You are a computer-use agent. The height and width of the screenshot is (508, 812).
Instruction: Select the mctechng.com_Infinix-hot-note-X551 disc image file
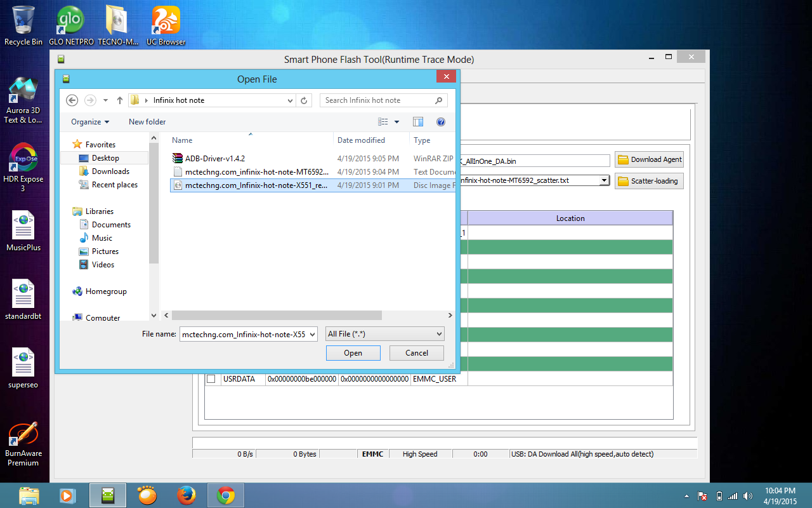[313, 185]
